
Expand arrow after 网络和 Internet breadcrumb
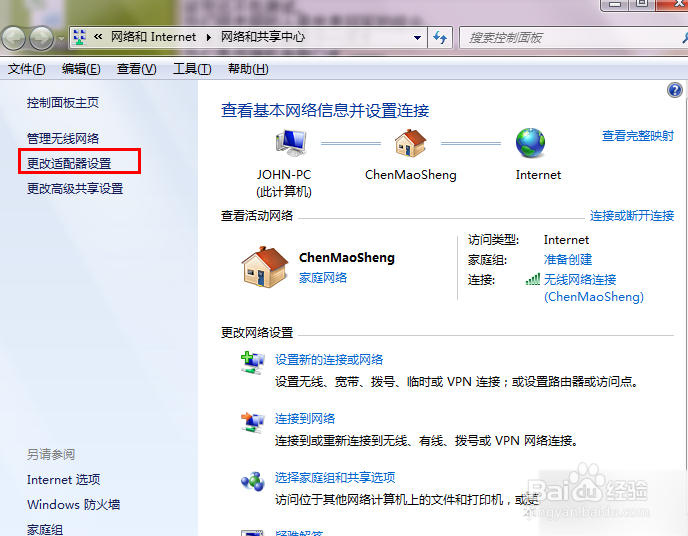(x=209, y=37)
